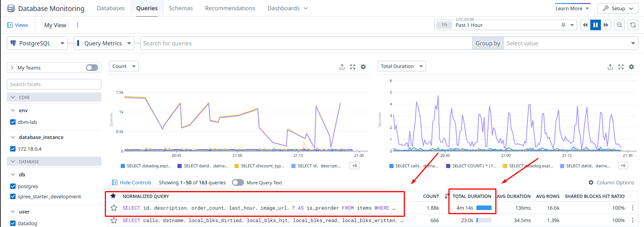Export the Total Duration graph
The width and height of the screenshot is (644, 227).
tap(610, 67)
